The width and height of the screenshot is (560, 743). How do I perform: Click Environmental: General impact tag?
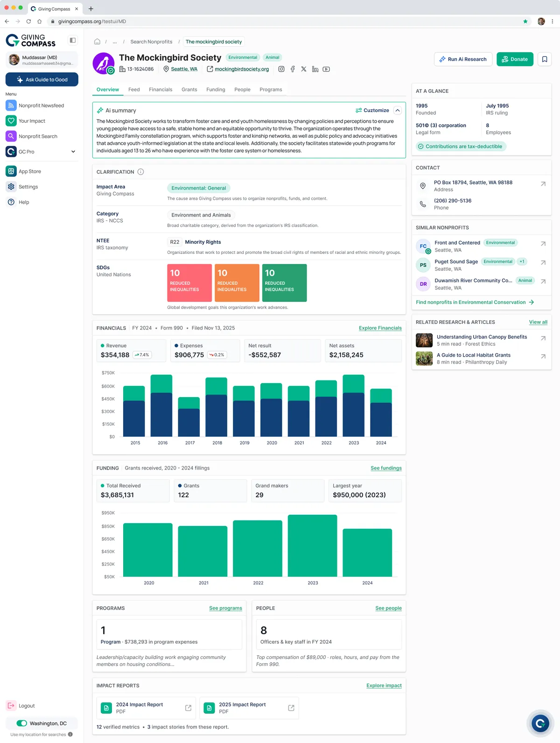199,188
